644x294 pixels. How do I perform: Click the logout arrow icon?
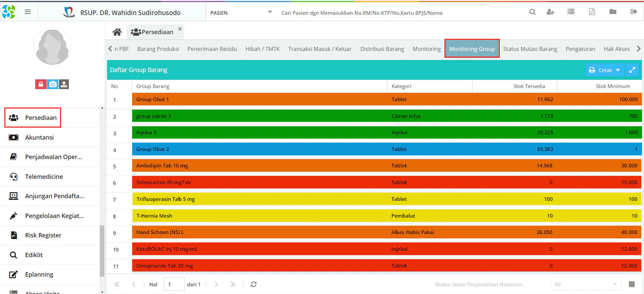click(634, 12)
